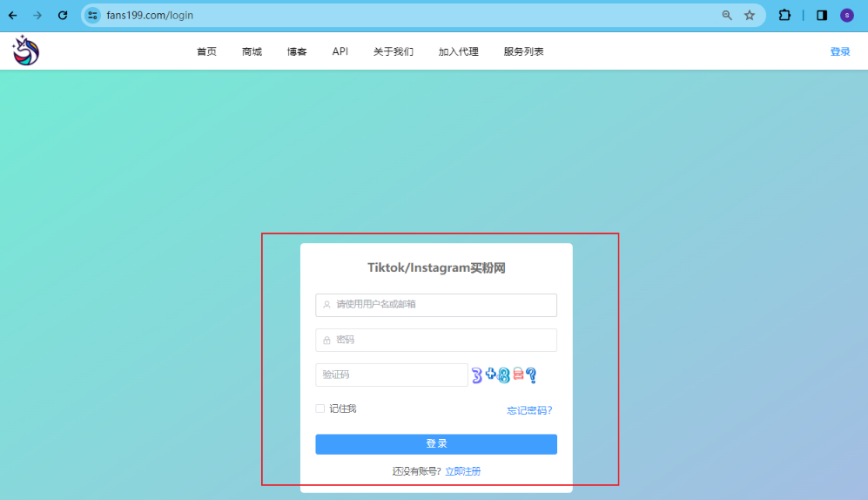Open the 首页 menu item
Screen dimensions: 868x500
(x=206, y=51)
